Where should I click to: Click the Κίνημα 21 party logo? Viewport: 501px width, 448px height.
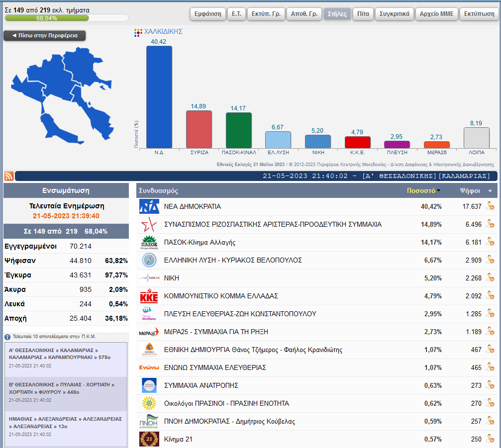click(x=149, y=440)
